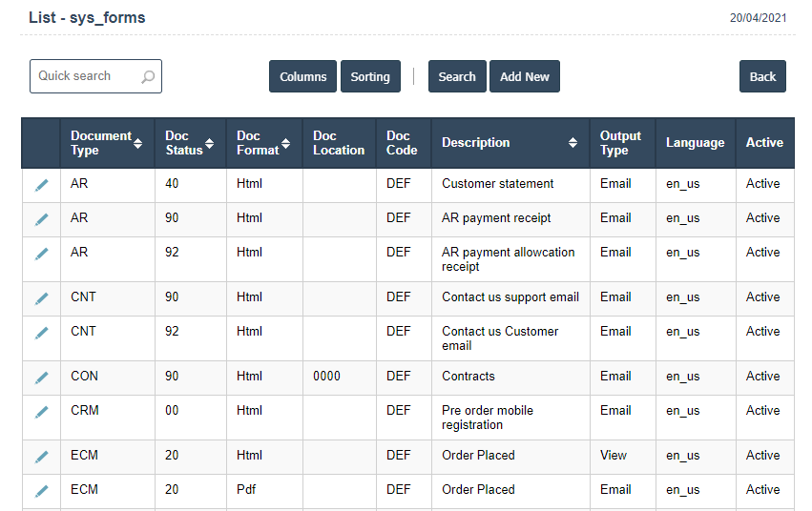Sort by Document Type column arrows
812x511 pixels.
[138, 143]
